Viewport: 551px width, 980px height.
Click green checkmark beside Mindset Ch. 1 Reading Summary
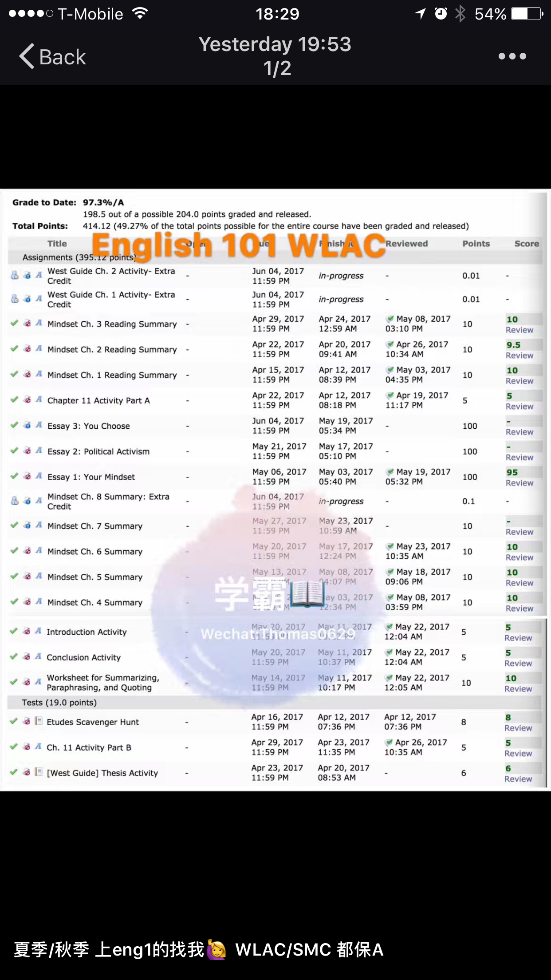[x=14, y=374]
